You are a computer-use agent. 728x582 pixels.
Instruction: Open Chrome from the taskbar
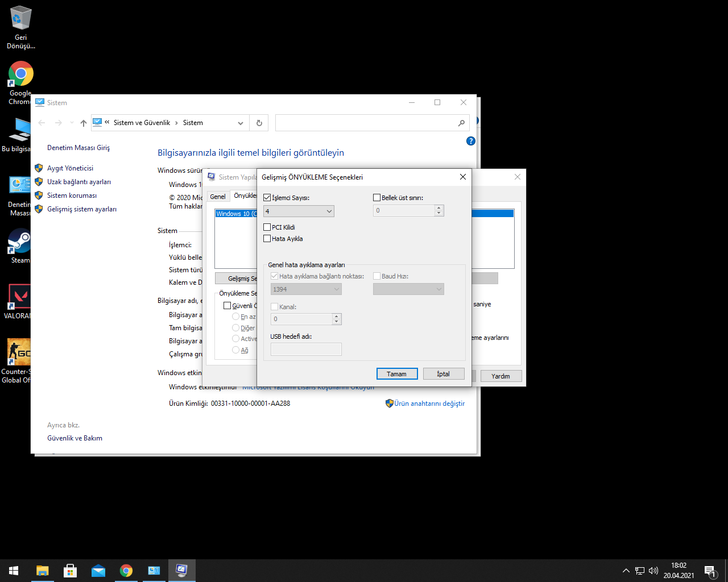tap(126, 571)
